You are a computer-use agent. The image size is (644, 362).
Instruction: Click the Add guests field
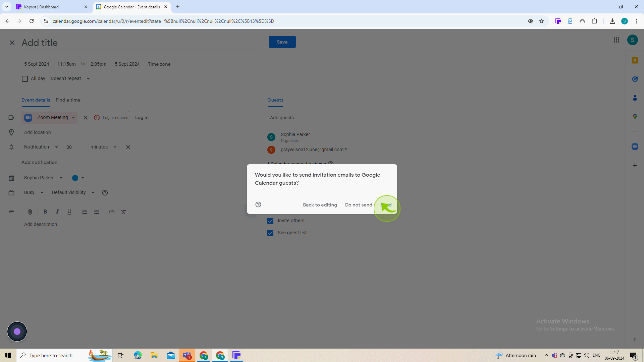[323, 118]
